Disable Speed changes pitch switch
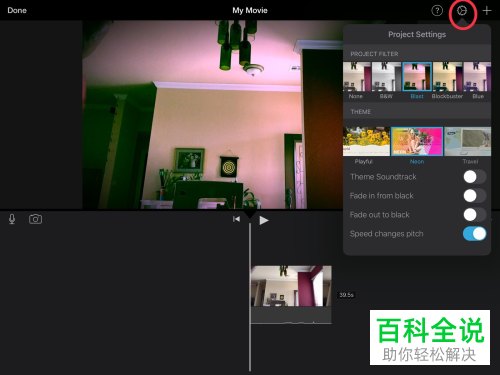 pos(474,234)
